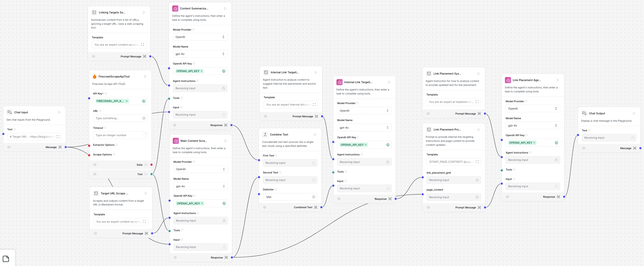Open Model Provider dropdown in Content Summarization agent
This screenshot has width=644, height=266.
click(200, 37)
